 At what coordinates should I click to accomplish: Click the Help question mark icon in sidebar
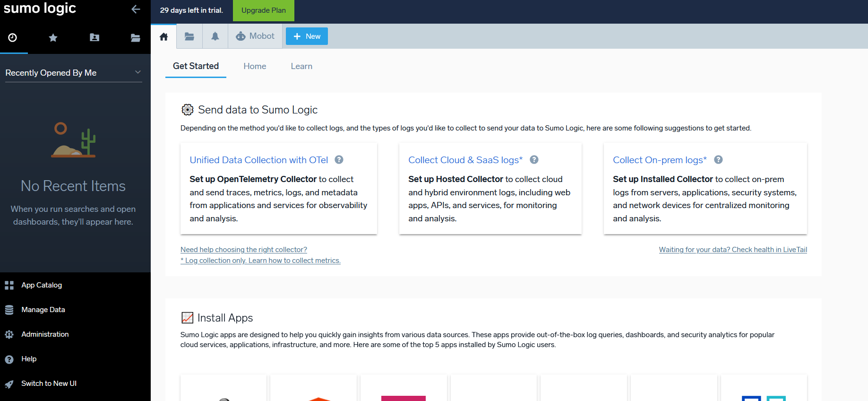[x=9, y=359]
